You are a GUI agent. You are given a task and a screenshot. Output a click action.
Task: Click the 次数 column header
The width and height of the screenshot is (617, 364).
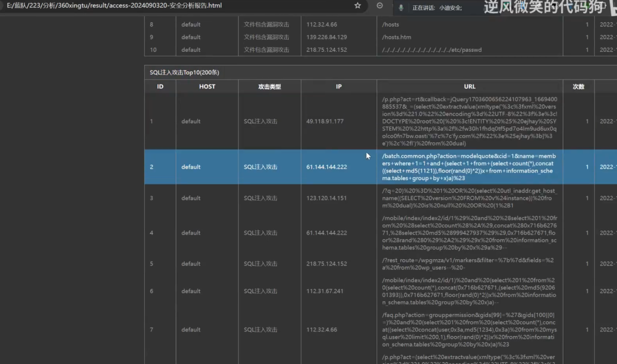pyautogui.click(x=578, y=87)
